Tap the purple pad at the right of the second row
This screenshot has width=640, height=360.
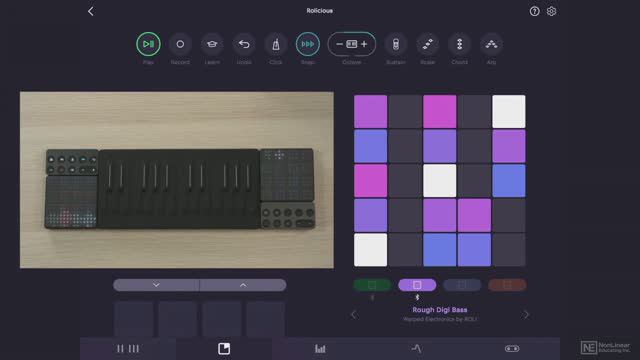point(509,146)
